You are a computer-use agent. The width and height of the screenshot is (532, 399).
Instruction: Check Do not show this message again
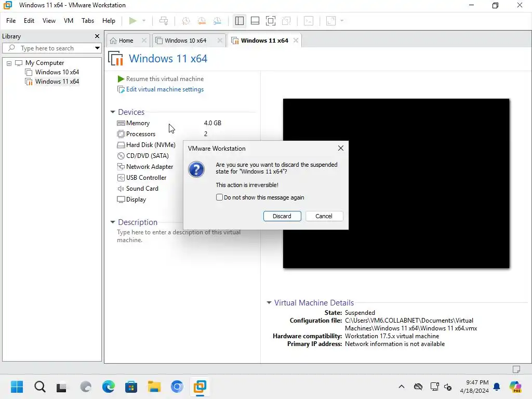220,197
